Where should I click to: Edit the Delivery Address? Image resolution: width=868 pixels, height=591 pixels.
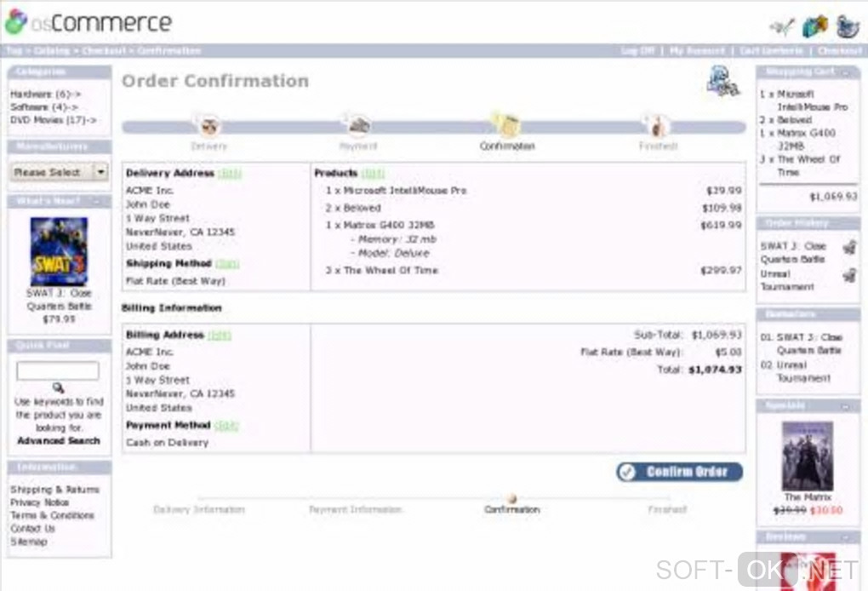[230, 174]
